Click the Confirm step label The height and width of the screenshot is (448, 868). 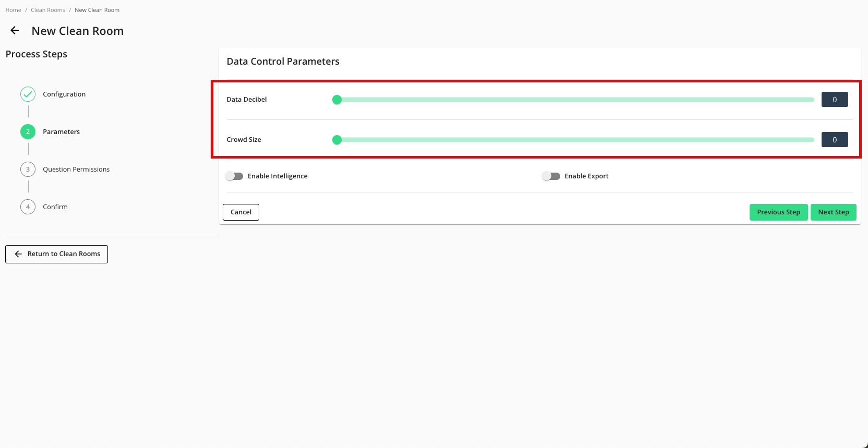click(55, 207)
